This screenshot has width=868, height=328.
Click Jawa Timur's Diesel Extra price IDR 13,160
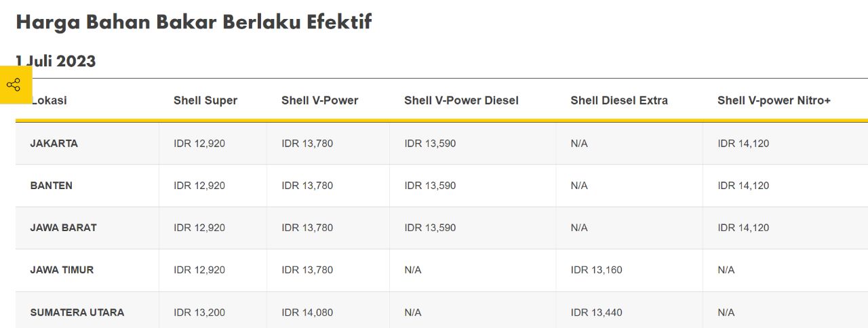click(x=597, y=270)
